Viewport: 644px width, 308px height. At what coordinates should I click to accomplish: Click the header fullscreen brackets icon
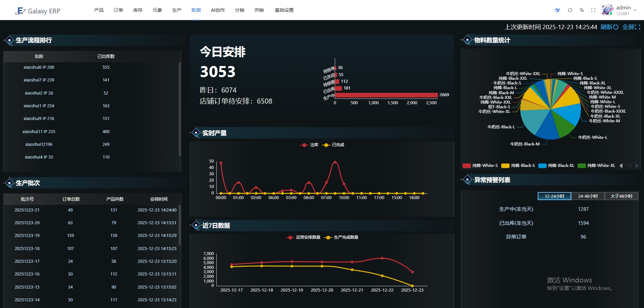(x=593, y=10)
